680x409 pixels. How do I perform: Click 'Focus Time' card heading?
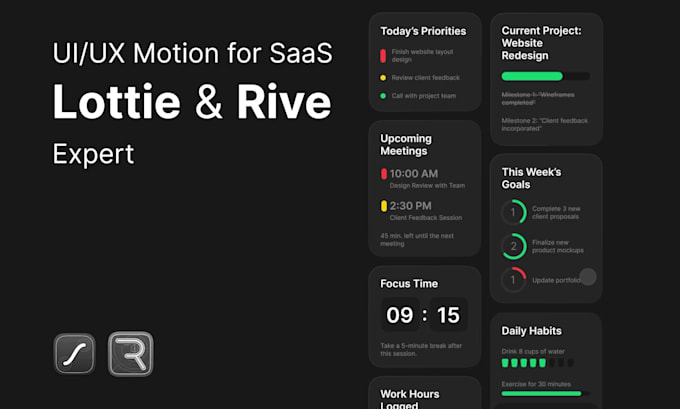[x=409, y=284]
